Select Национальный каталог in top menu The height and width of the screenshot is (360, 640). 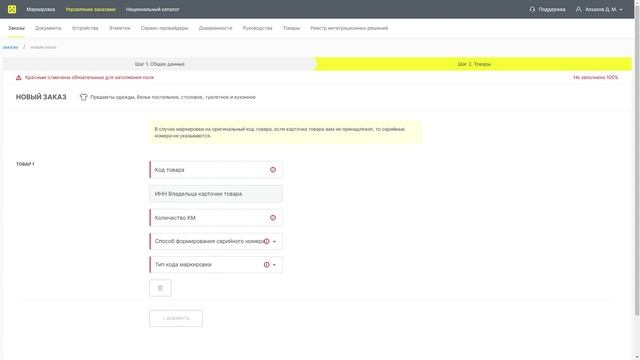(152, 9)
